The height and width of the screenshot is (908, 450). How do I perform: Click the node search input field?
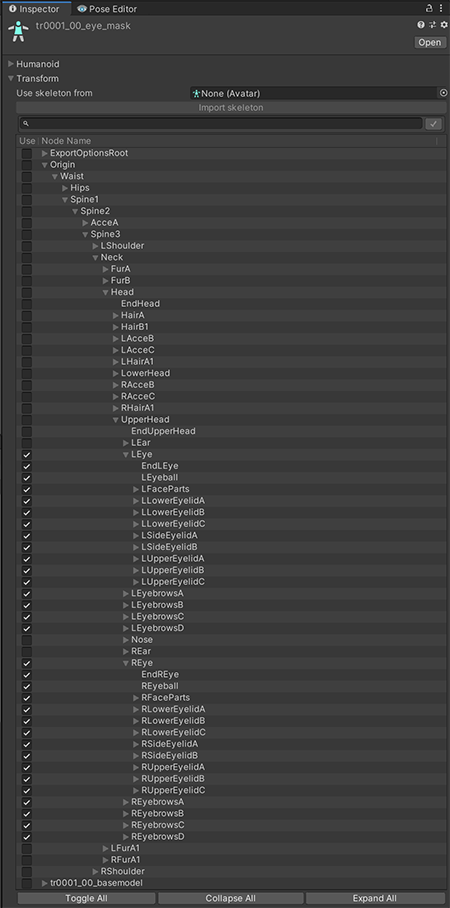221,123
